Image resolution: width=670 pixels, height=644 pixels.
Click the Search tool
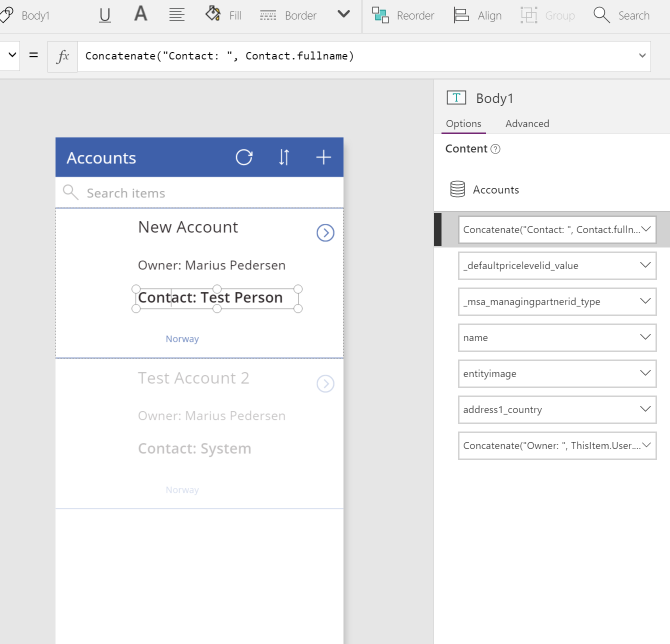pyautogui.click(x=621, y=15)
